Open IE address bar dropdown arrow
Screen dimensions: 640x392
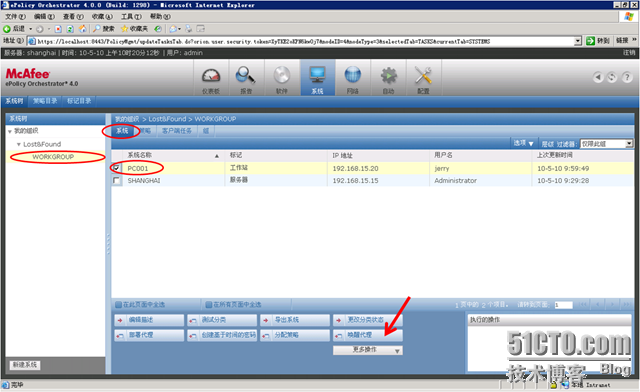pyautogui.click(x=578, y=41)
